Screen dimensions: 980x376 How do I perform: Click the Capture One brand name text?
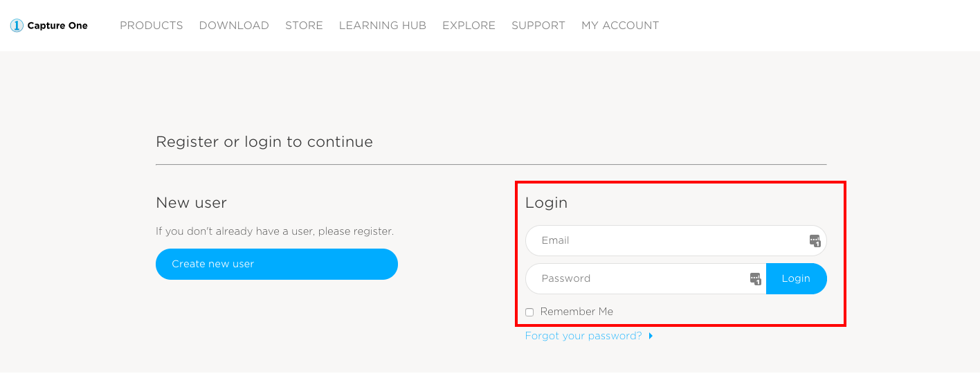(x=57, y=26)
